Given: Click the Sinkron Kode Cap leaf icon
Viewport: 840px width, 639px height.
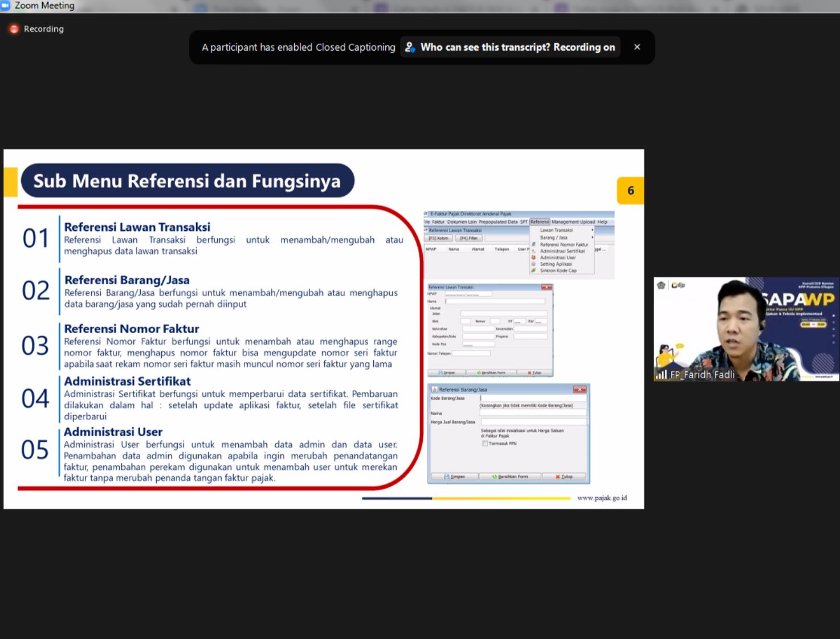Looking at the screenshot, I should (533, 271).
